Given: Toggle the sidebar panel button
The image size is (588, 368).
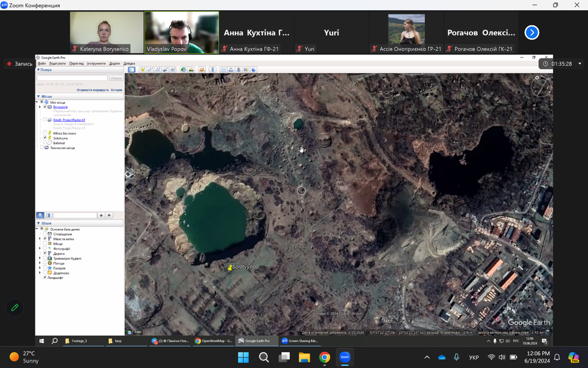Looking at the screenshot, I should (x=132, y=70).
